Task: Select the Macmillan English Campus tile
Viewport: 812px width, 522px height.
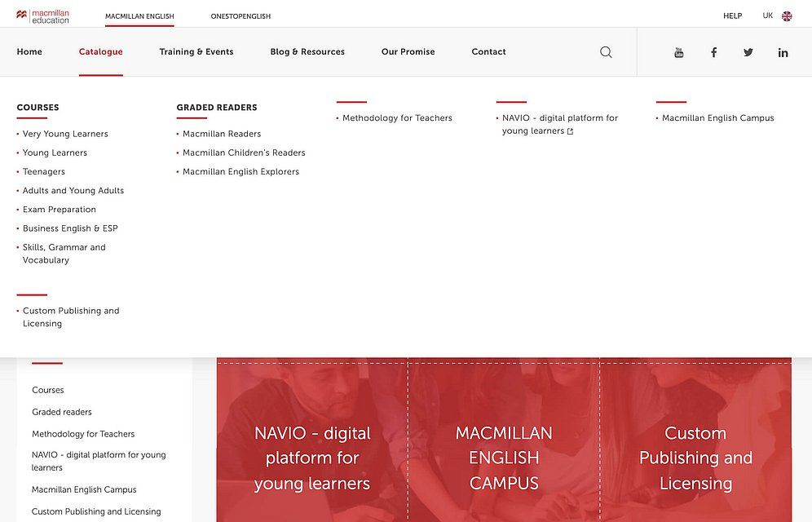Action: [504, 458]
